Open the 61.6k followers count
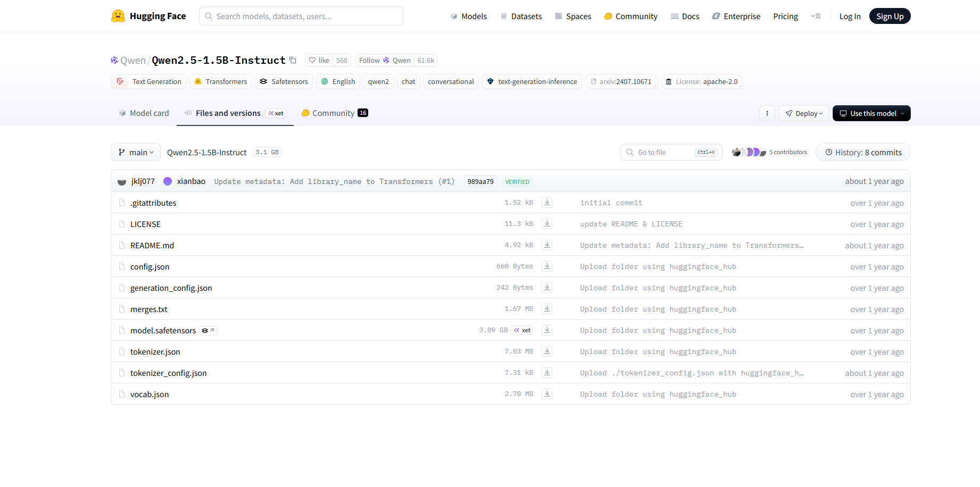 tap(426, 60)
